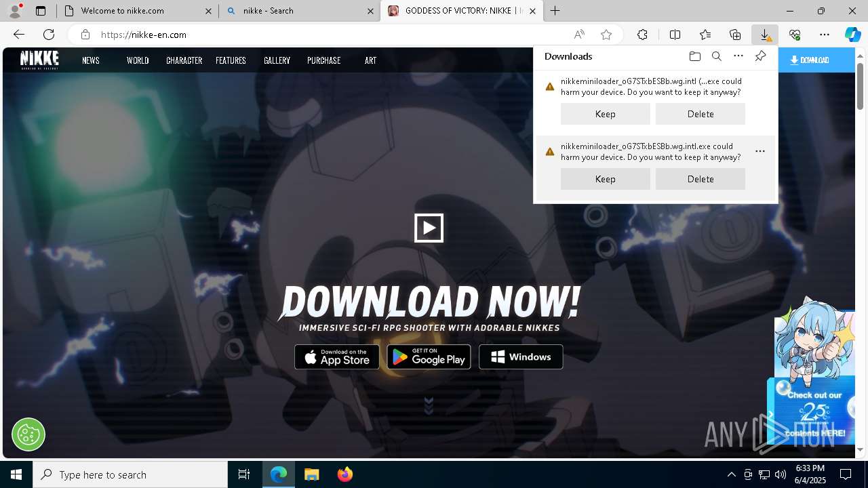Viewport: 868px width, 488px height.
Task: Click the Google Play download badge
Action: (429, 357)
